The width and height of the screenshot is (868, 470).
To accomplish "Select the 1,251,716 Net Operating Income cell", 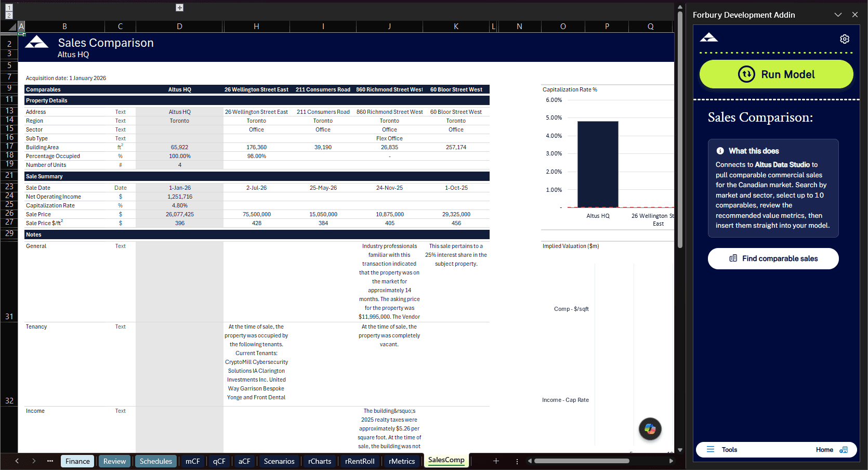I will [x=180, y=197].
